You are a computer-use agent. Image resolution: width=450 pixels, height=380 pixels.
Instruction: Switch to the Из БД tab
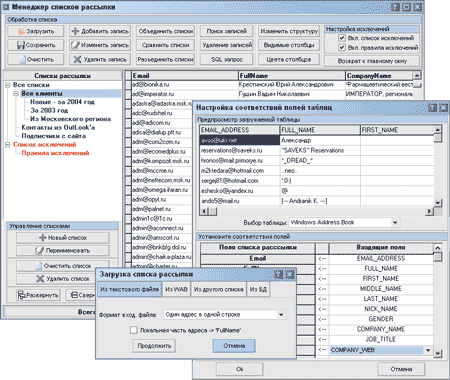tap(258, 289)
